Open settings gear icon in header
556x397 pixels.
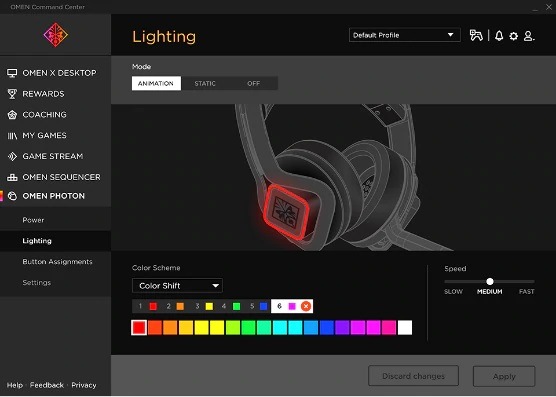point(513,36)
